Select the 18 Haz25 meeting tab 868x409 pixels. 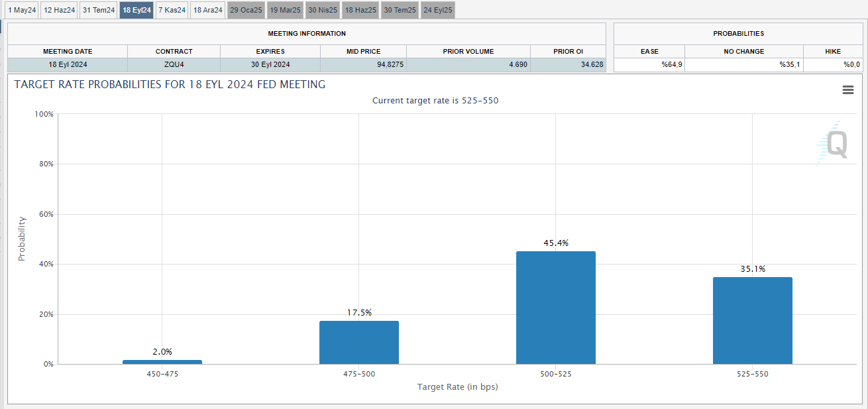(360, 10)
